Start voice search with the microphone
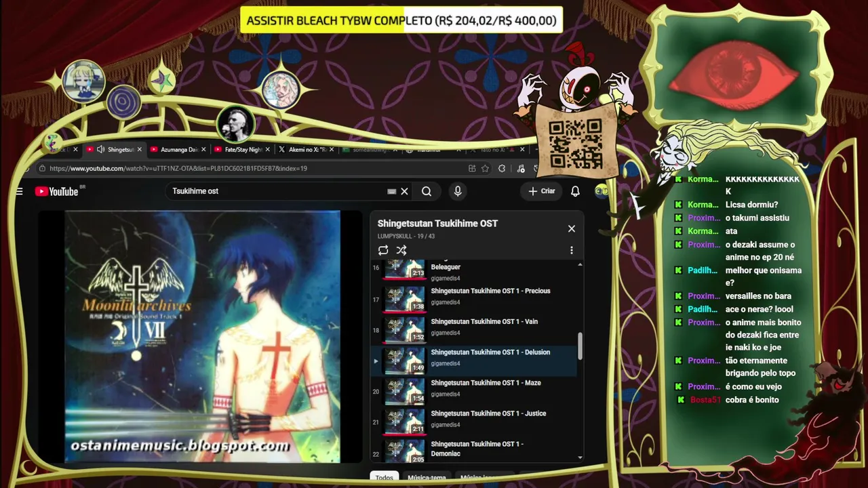 [x=458, y=191]
